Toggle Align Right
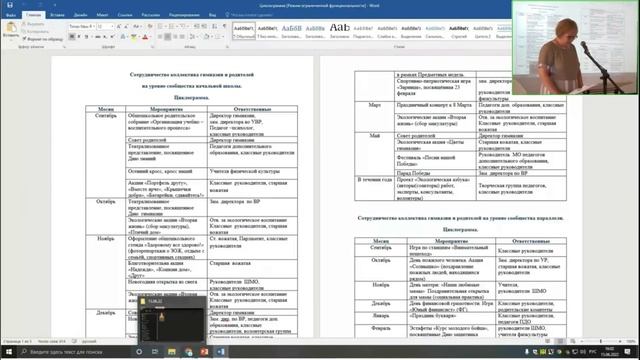Image resolution: width=640 pixels, height=360 pixels. pyautogui.click(x=175, y=37)
